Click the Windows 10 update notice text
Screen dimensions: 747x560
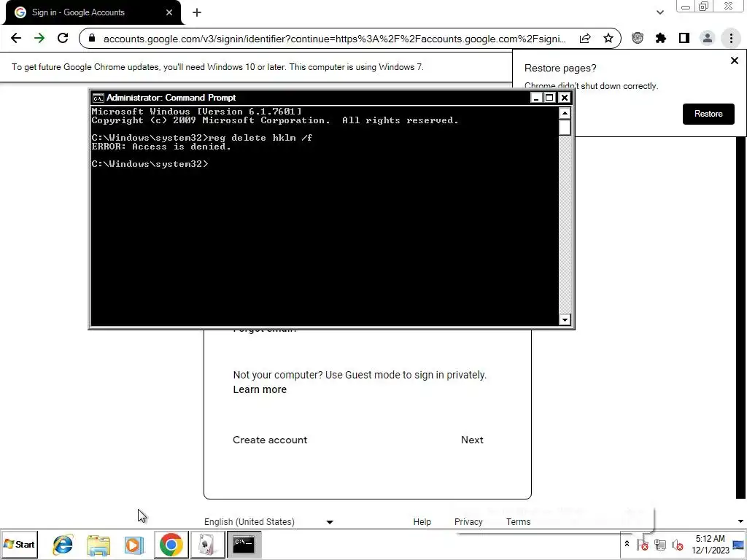pos(217,67)
